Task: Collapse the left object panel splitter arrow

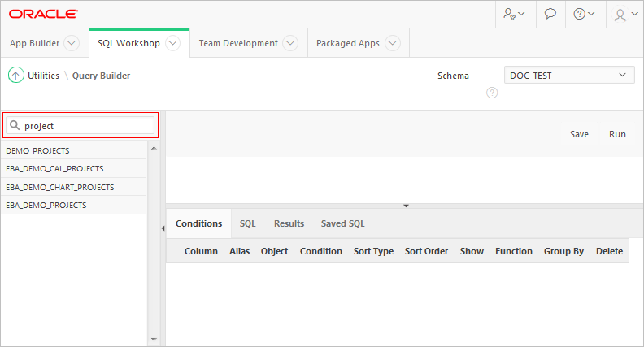Action: pos(162,229)
